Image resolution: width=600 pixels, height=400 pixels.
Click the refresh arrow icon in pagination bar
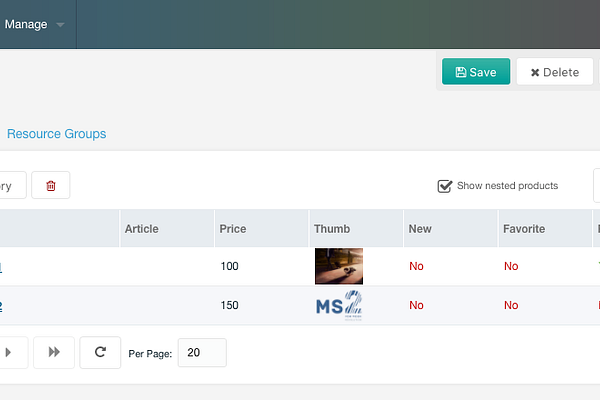[100, 352]
